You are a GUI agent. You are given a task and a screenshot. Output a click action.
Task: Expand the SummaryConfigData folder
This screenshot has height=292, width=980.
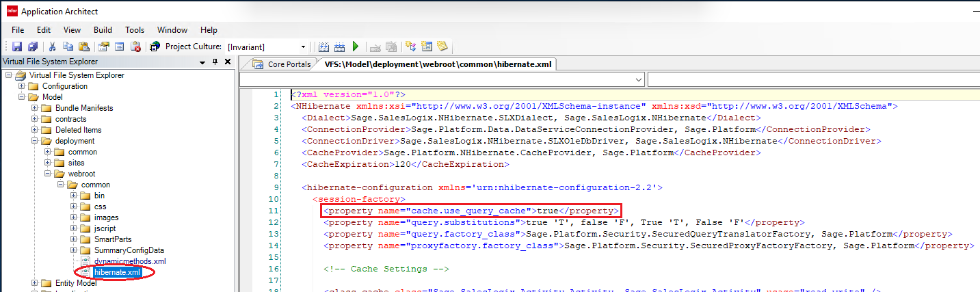73,250
